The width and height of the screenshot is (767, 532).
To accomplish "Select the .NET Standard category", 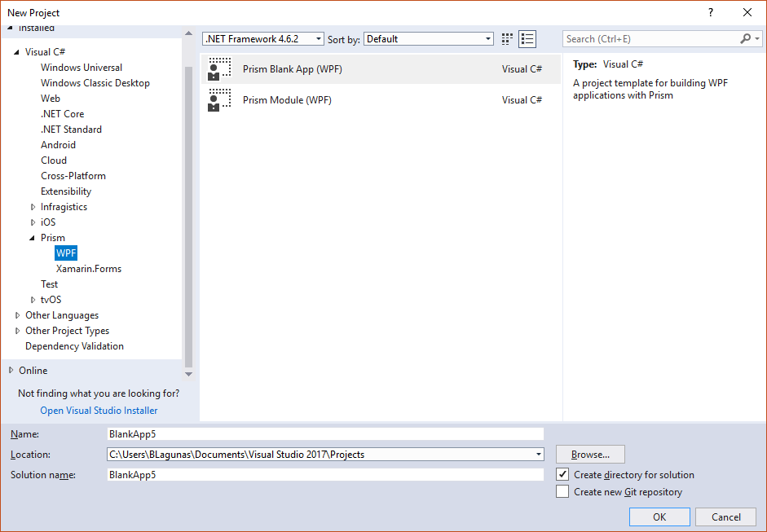I will pos(71,130).
